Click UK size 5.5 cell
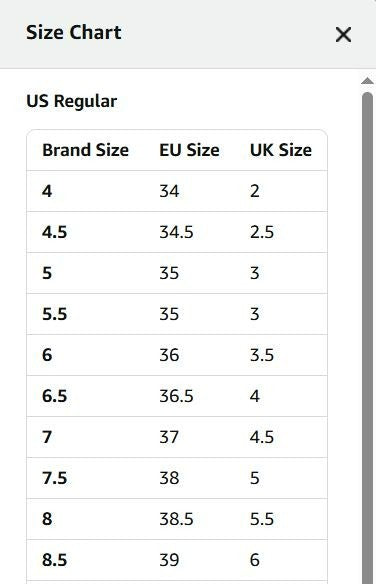The image size is (376, 584). pos(262,519)
